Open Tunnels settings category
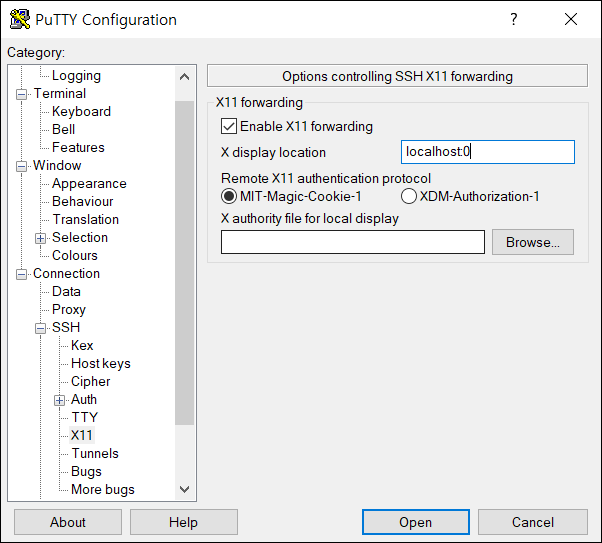The height and width of the screenshot is (543, 602). point(95,453)
